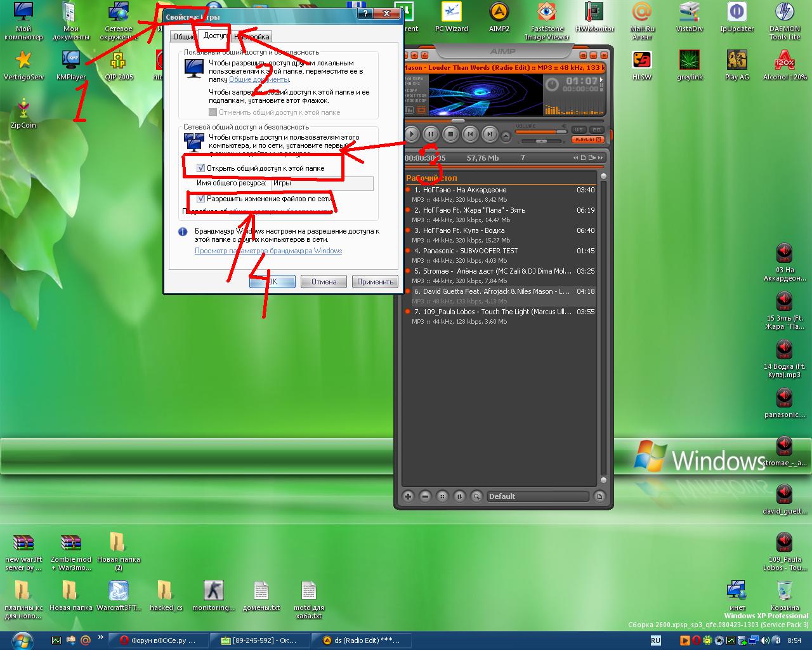Image resolution: width=812 pixels, height=650 pixels.
Task: Click the remove files minus icon in playlist
Action: [426, 496]
